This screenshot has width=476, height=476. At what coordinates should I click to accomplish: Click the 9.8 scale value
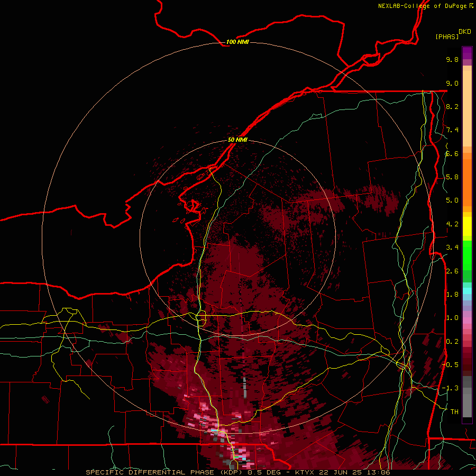[452, 59]
